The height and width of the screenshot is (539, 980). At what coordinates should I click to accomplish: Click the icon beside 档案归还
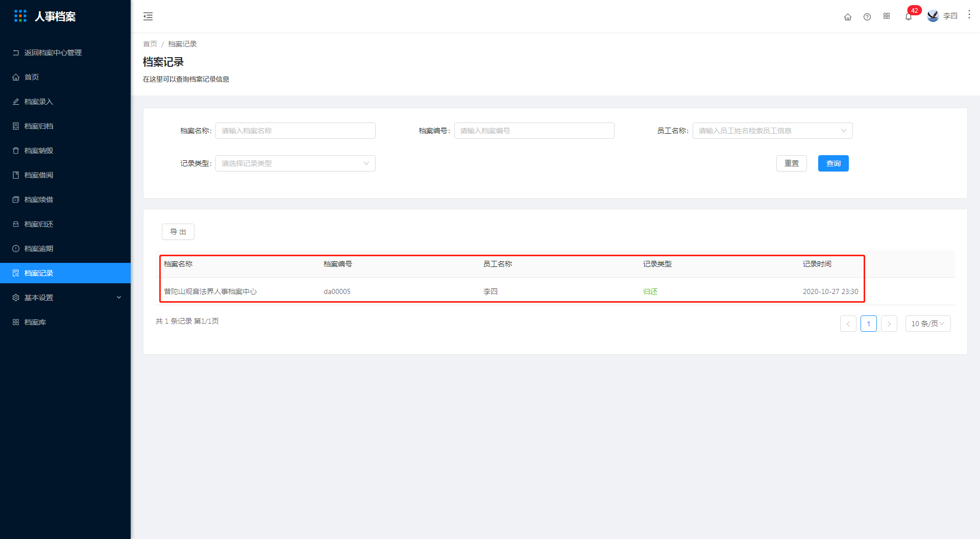pyautogui.click(x=16, y=224)
